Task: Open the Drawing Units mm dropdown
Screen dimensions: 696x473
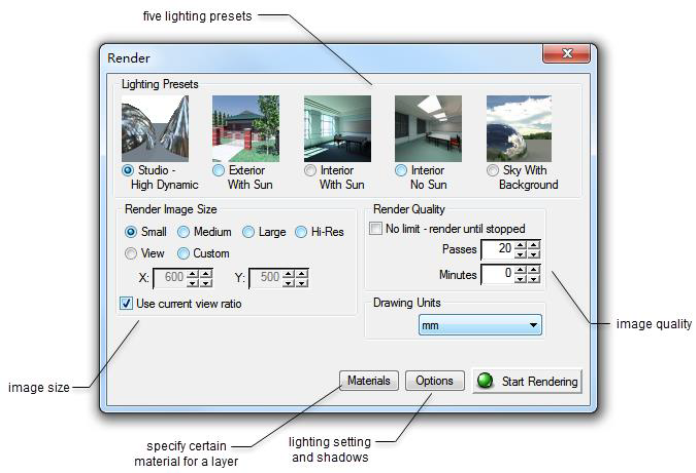Action: point(480,325)
